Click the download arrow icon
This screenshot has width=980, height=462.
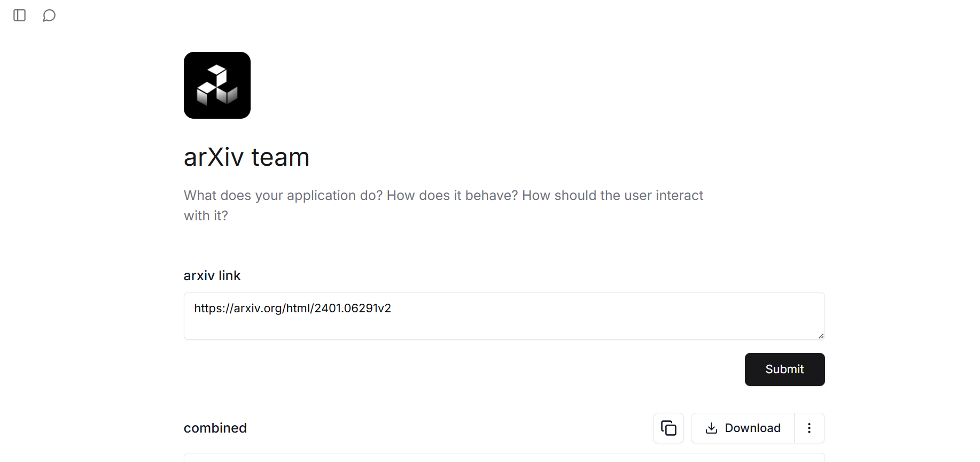point(711,428)
